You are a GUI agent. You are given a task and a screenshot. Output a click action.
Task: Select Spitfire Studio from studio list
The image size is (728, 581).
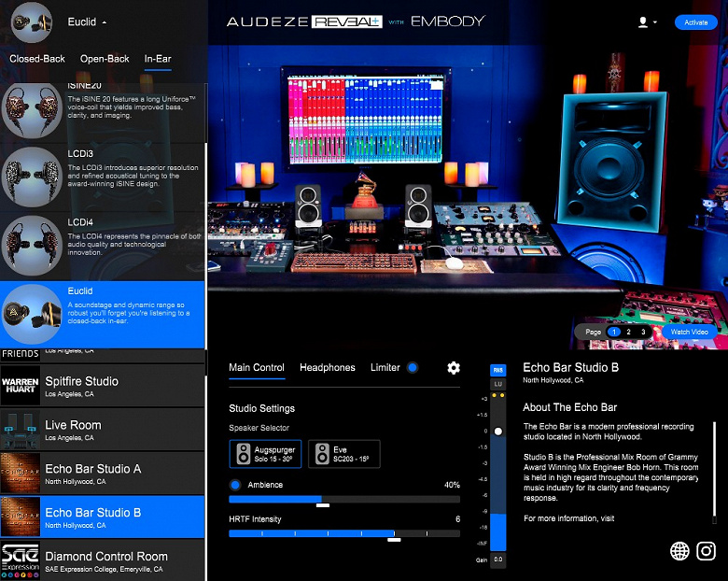(102, 386)
